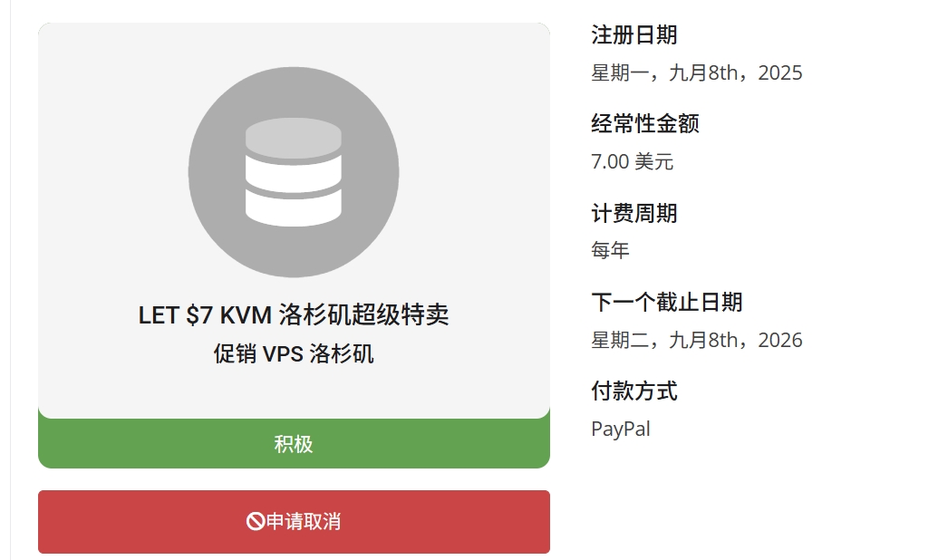Image resolution: width=938 pixels, height=560 pixels.
Task: Click the 申请取消 request cancellation button
Action: coord(294,522)
